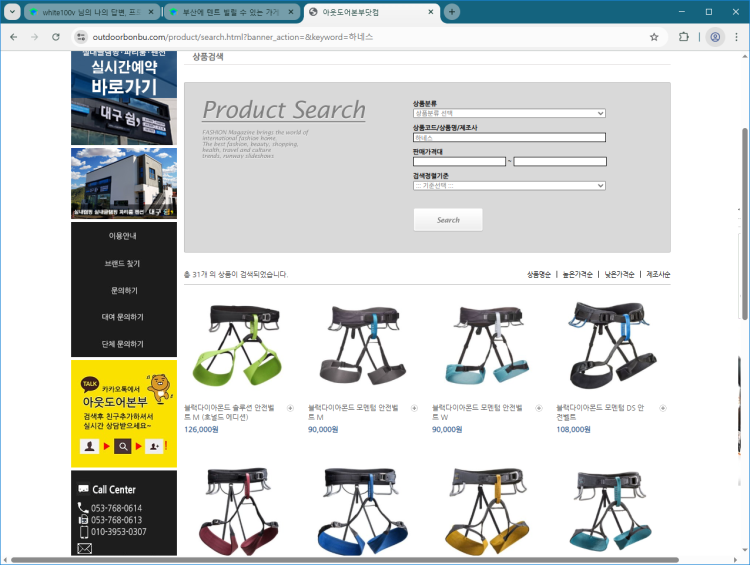Open the 모멘텀 DS 안전벨트 harness image
The image size is (750, 565).
click(612, 346)
